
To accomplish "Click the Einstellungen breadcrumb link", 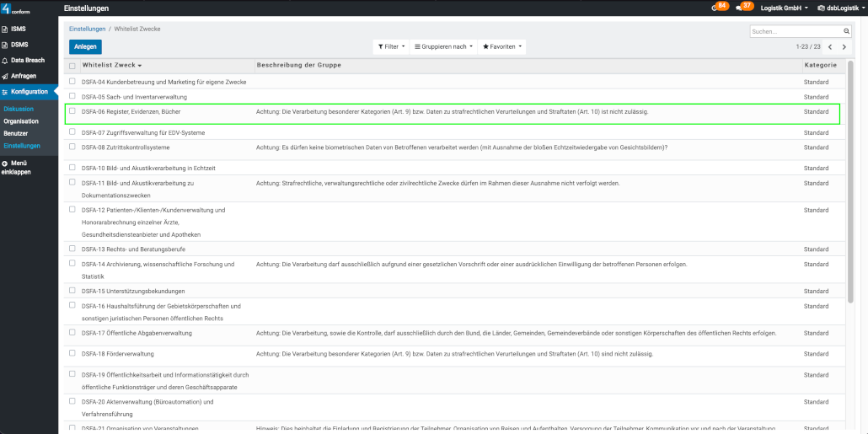I will click(87, 29).
